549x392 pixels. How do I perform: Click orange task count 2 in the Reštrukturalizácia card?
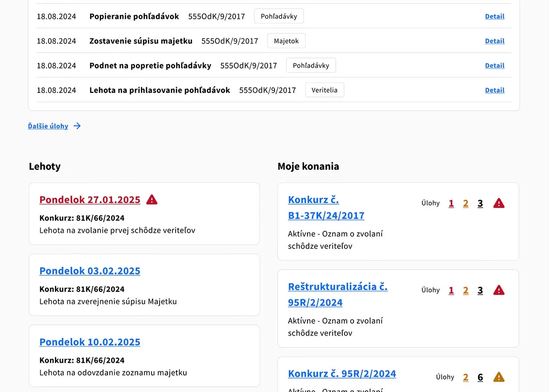pos(466,290)
